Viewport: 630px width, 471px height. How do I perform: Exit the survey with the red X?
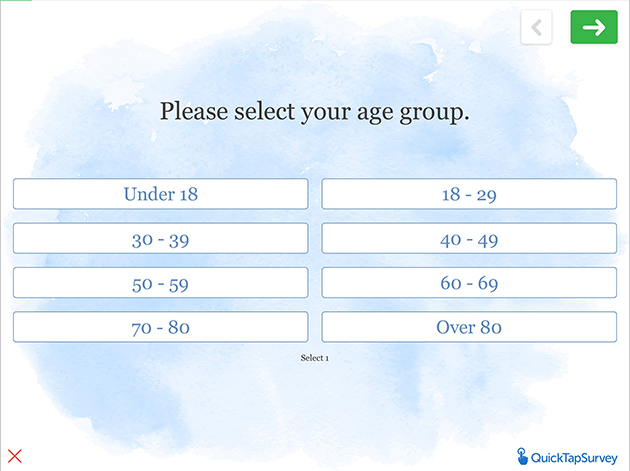tap(15, 457)
